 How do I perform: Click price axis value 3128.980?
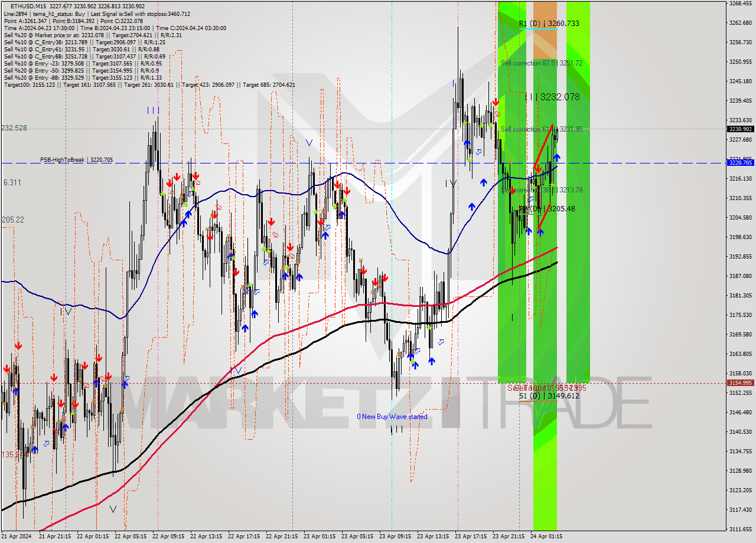pyautogui.click(x=740, y=470)
